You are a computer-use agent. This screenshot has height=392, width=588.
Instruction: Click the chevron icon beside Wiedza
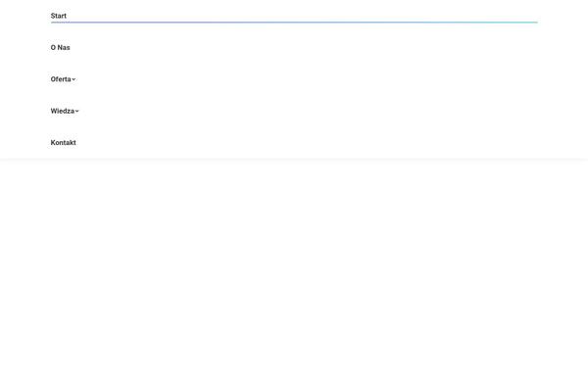(x=77, y=111)
